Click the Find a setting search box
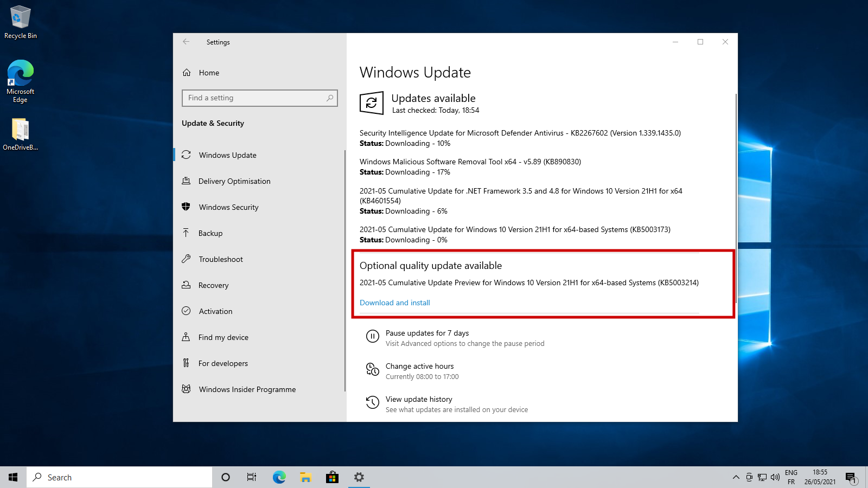This screenshot has width=868, height=488. pyautogui.click(x=260, y=98)
